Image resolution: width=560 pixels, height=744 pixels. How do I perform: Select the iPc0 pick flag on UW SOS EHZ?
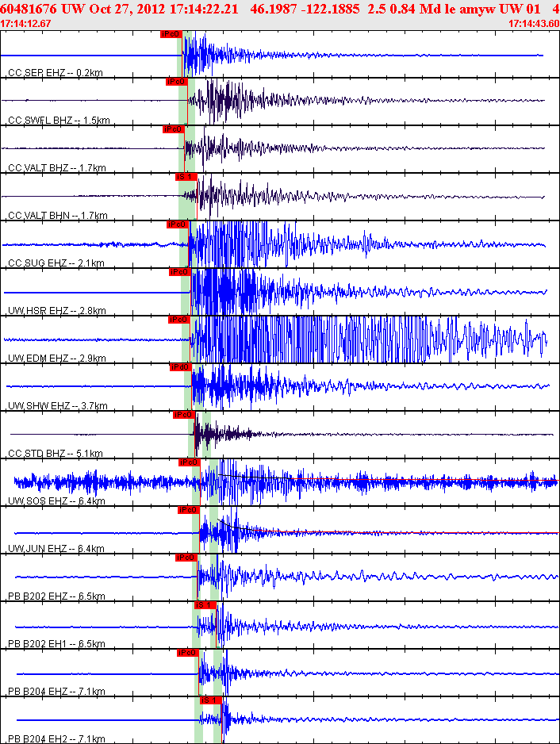coord(190,462)
